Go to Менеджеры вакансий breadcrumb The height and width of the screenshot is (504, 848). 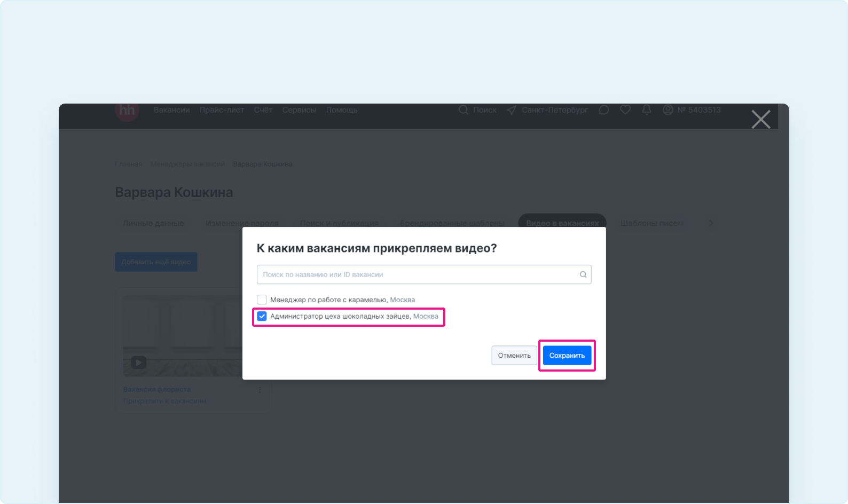point(187,164)
